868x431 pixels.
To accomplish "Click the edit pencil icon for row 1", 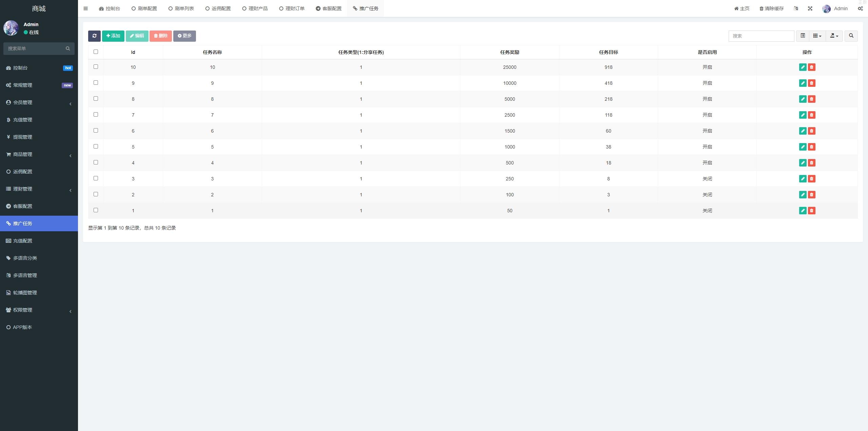I will point(803,211).
